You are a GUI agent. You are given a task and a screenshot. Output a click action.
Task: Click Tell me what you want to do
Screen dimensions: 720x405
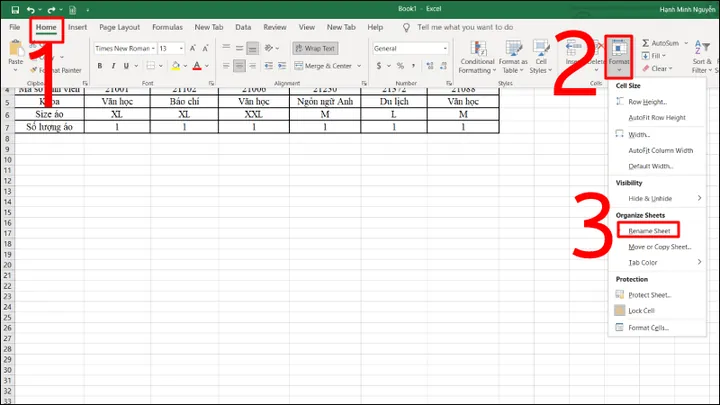(465, 27)
